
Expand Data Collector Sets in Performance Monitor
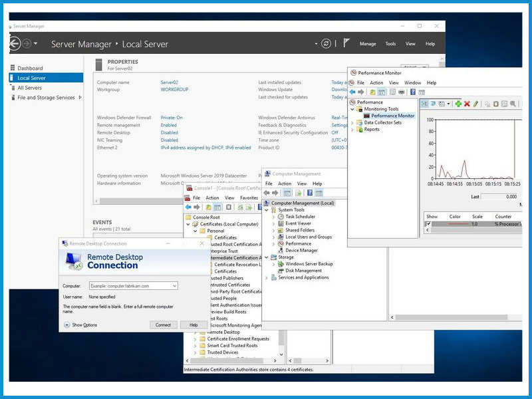coord(352,123)
